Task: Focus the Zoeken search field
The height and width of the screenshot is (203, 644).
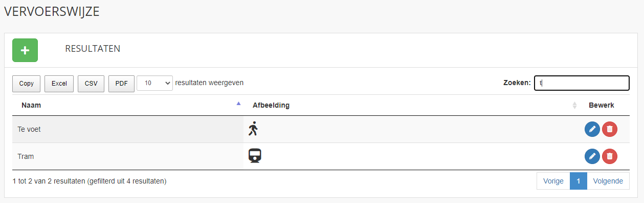Action: [x=582, y=83]
